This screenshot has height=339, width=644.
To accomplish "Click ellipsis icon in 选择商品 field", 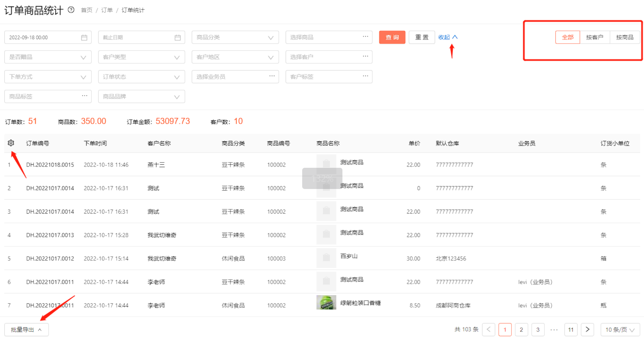I will tap(366, 36).
